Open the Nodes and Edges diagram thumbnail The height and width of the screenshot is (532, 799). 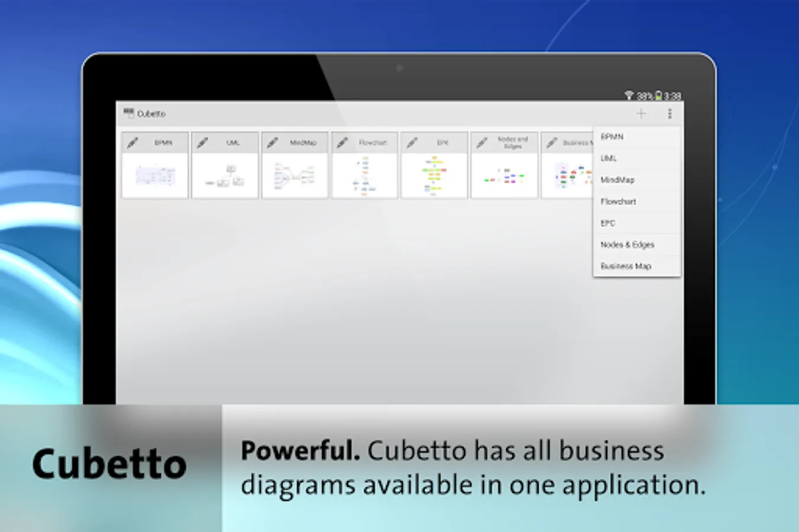pyautogui.click(x=504, y=176)
